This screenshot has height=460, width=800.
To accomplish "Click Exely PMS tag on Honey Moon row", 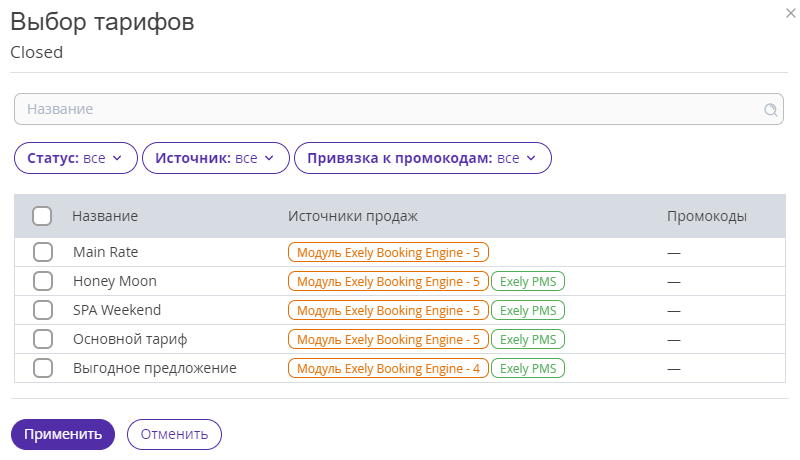I will (528, 282).
